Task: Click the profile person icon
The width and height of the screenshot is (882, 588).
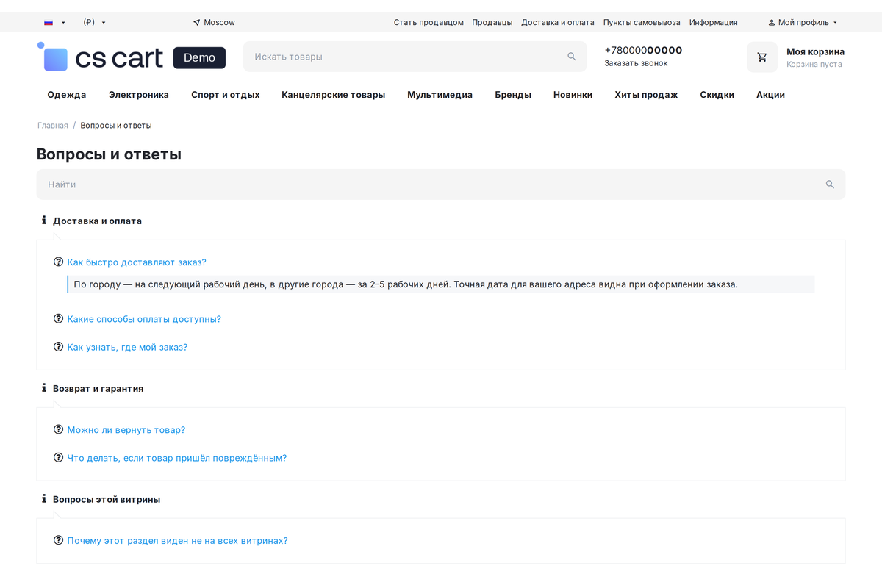Action: pyautogui.click(x=772, y=23)
